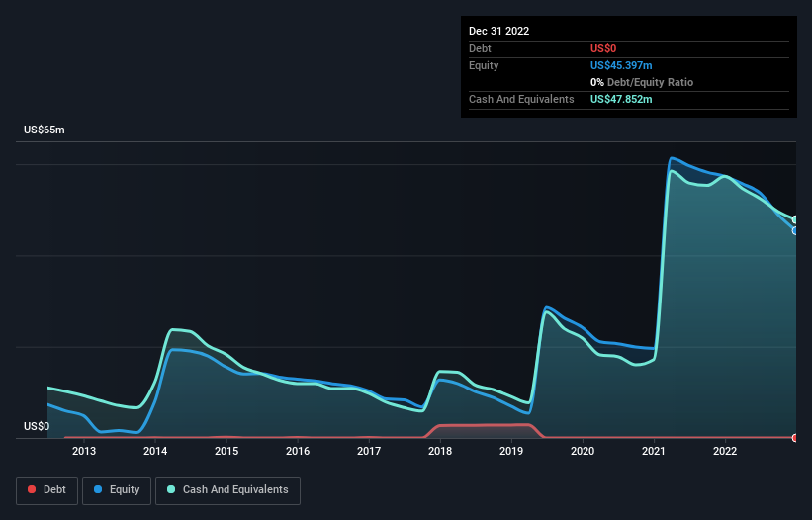Click the 2021 axis label

coord(654,451)
